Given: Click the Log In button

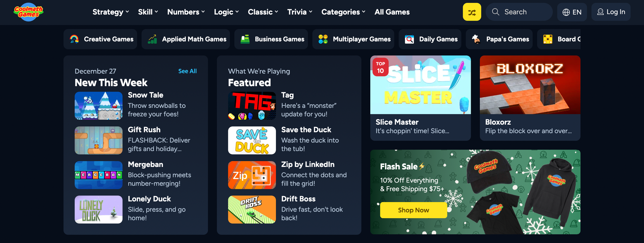Looking at the screenshot, I should click(x=611, y=12).
